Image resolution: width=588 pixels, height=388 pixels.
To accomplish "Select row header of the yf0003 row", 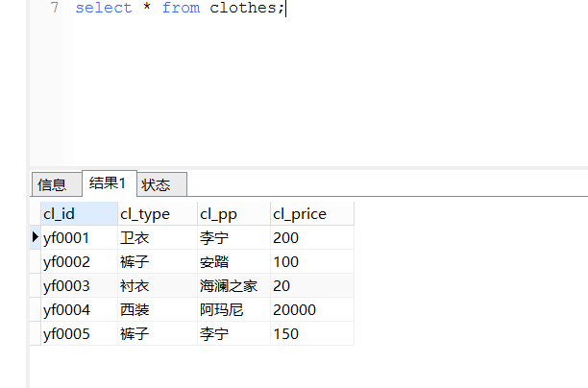I will (x=36, y=285).
